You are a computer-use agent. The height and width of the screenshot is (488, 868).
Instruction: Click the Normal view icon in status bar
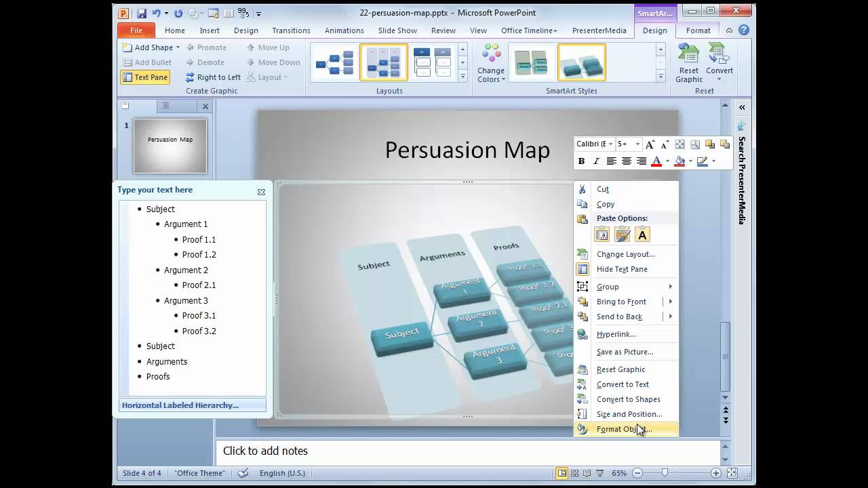561,473
